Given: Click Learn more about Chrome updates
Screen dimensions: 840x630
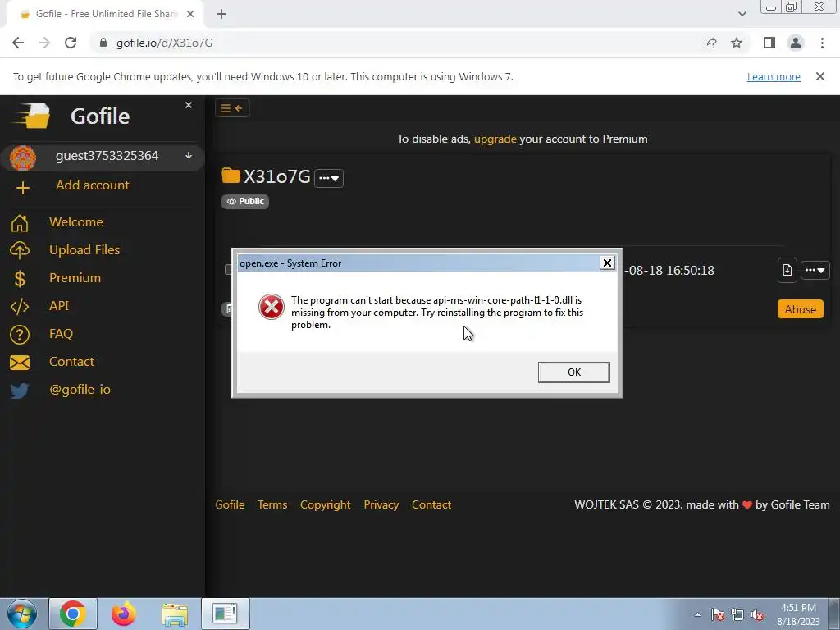Looking at the screenshot, I should click(x=774, y=76).
